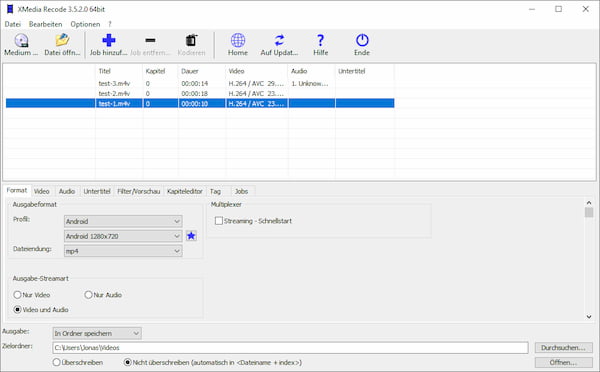Add job with the blue plus icon
Image resolution: width=600 pixels, height=372 pixels.
pos(109,40)
